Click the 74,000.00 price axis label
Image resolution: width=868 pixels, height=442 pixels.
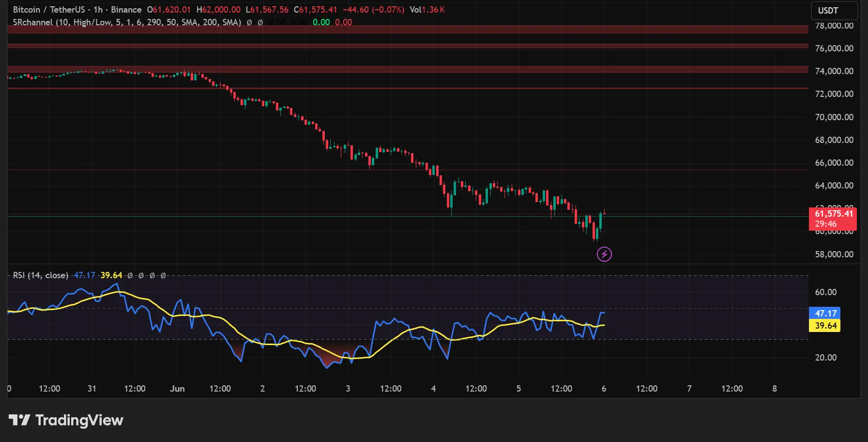834,71
